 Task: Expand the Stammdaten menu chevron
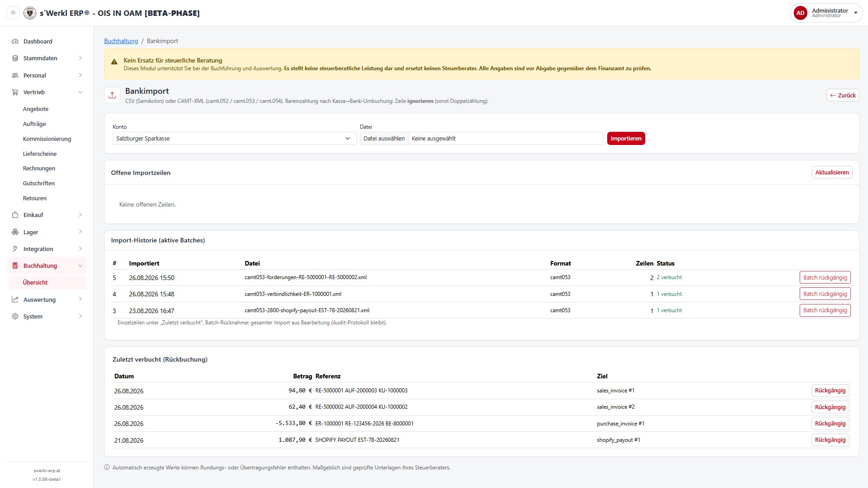80,58
